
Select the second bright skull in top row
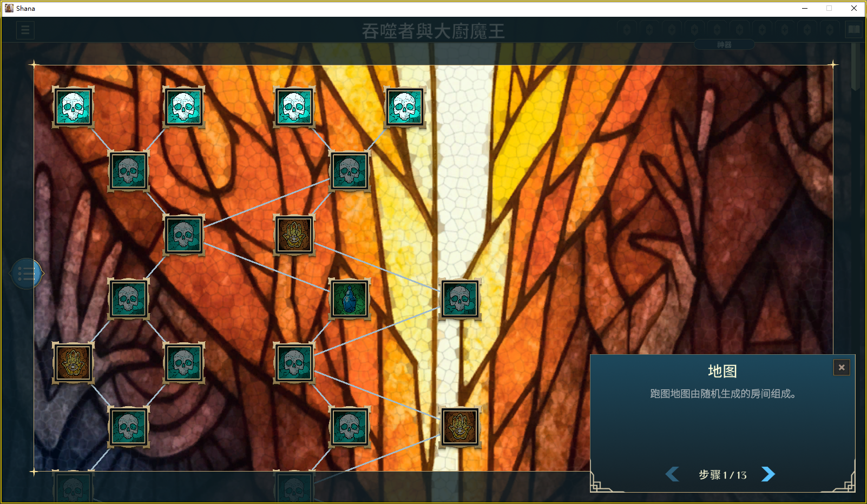point(184,107)
